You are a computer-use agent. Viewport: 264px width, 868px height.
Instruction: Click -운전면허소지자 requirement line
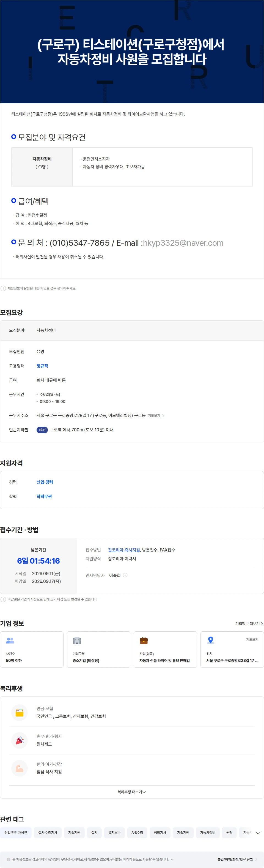[95, 159]
